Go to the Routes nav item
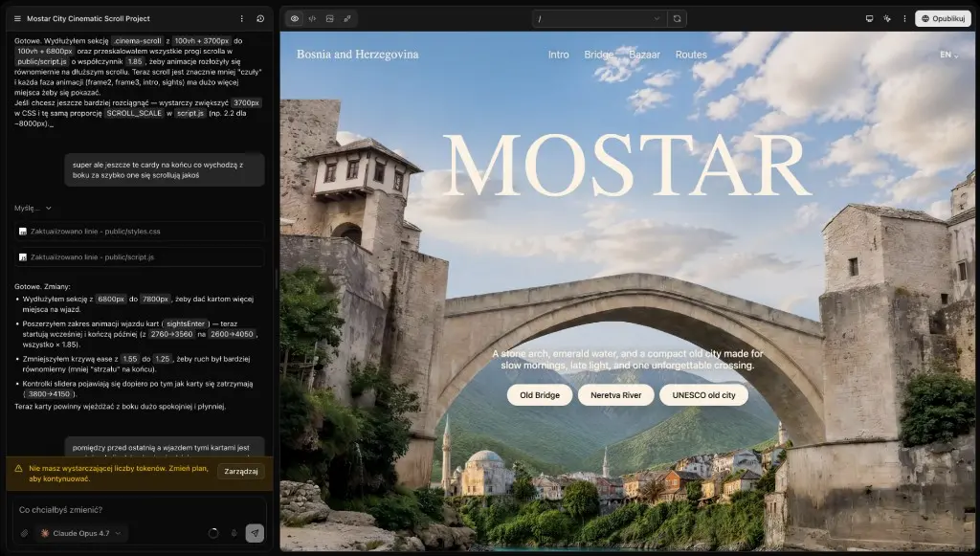Viewport: 980px width, 556px height. 691,55
